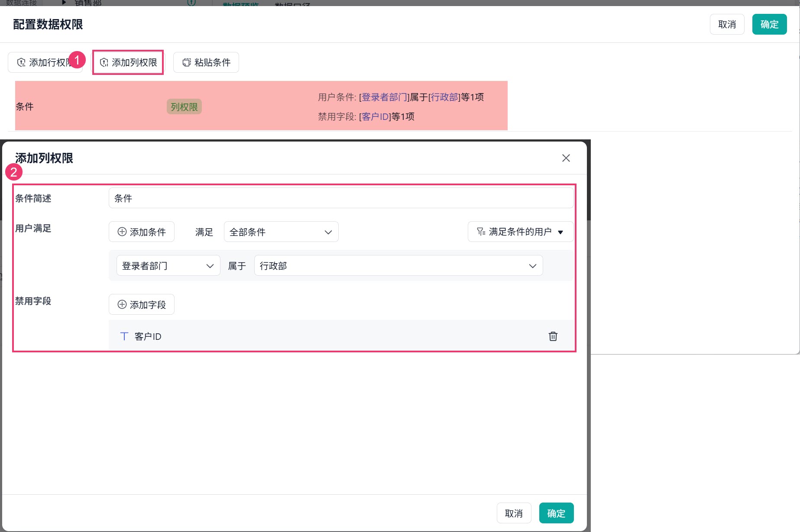Click the 行政部 link in user condition

coord(445,97)
